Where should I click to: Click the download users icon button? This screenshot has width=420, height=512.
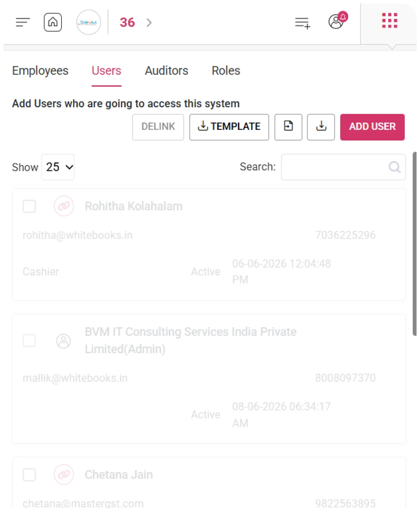tap(321, 127)
